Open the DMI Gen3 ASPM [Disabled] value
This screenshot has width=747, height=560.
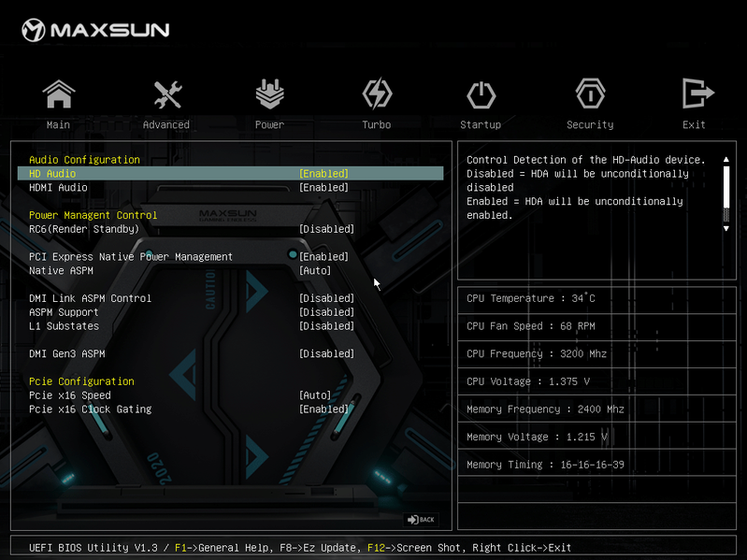327,353
